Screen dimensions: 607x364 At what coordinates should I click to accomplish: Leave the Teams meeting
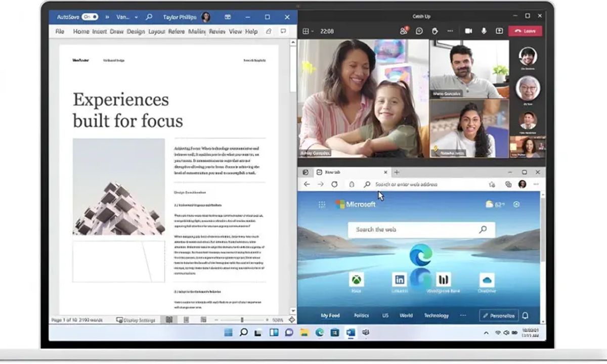pyautogui.click(x=525, y=31)
